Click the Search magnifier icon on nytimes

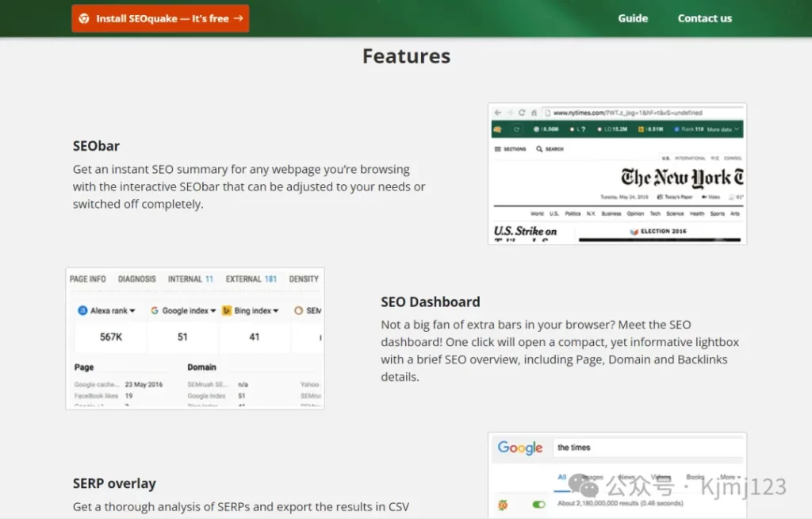pyautogui.click(x=539, y=149)
